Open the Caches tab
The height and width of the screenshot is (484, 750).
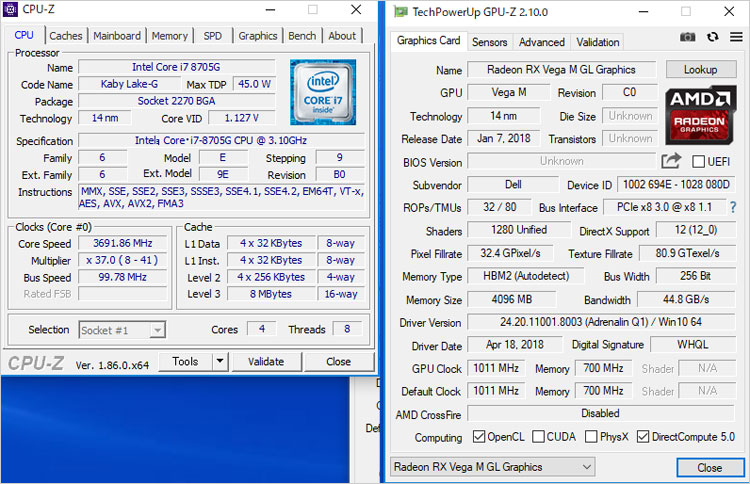66,36
